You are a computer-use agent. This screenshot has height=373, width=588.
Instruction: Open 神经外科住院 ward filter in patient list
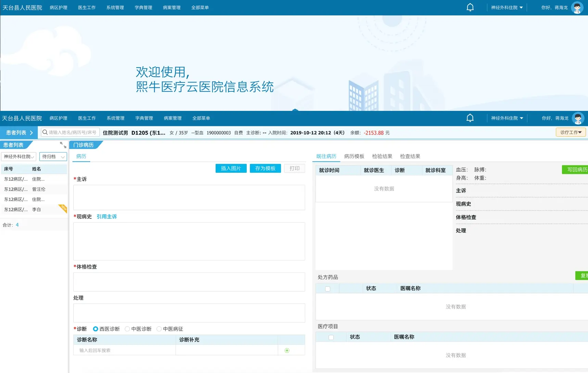point(19,156)
